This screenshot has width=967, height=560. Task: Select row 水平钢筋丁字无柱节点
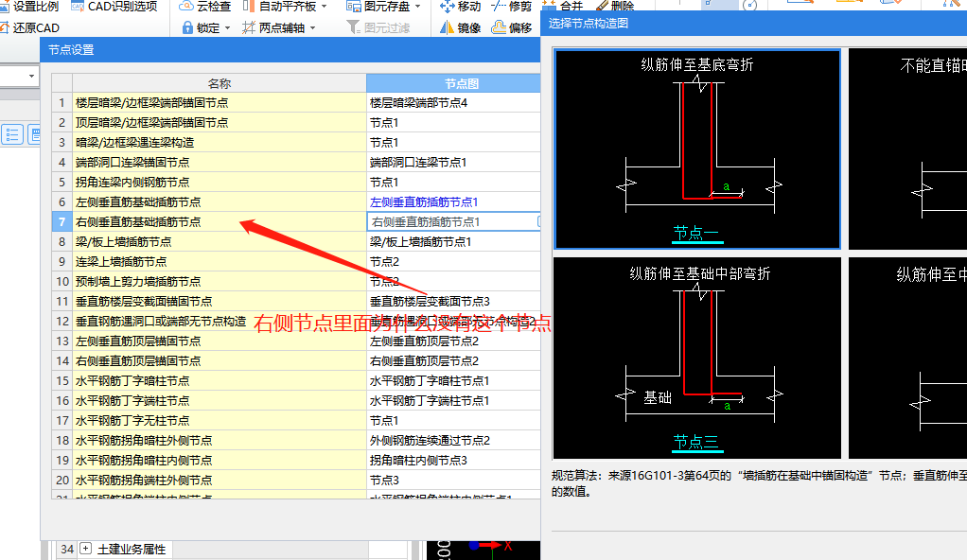(219, 421)
